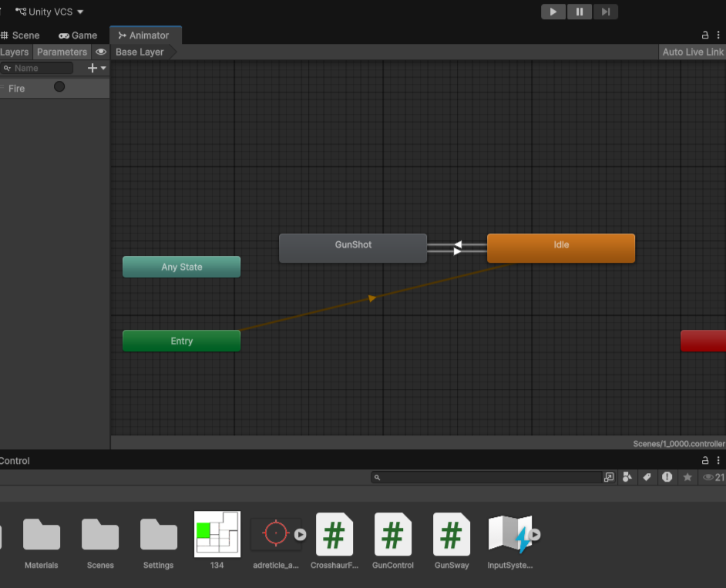Toggle the Fire trigger parameter radio

click(x=59, y=87)
